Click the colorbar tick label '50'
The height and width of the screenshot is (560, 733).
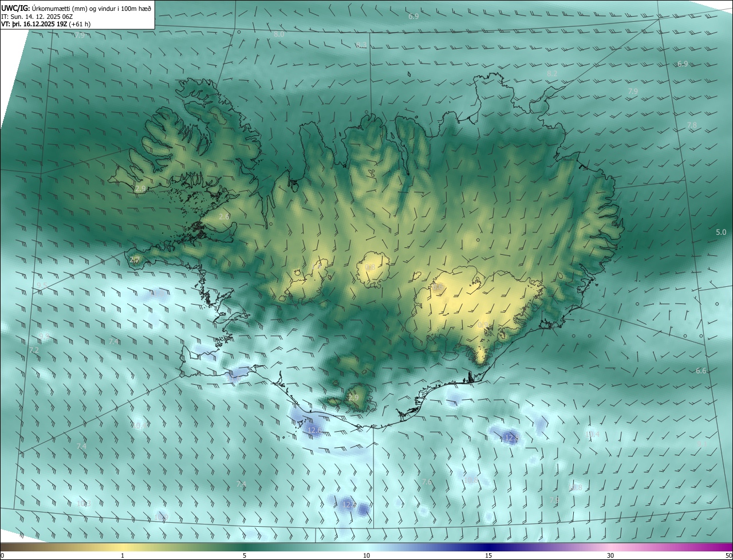tap(728, 555)
